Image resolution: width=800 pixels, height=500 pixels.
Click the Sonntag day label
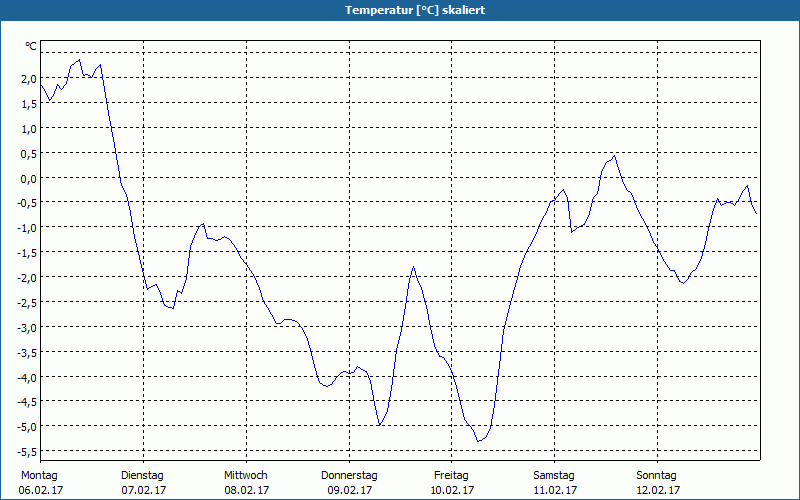point(657,476)
